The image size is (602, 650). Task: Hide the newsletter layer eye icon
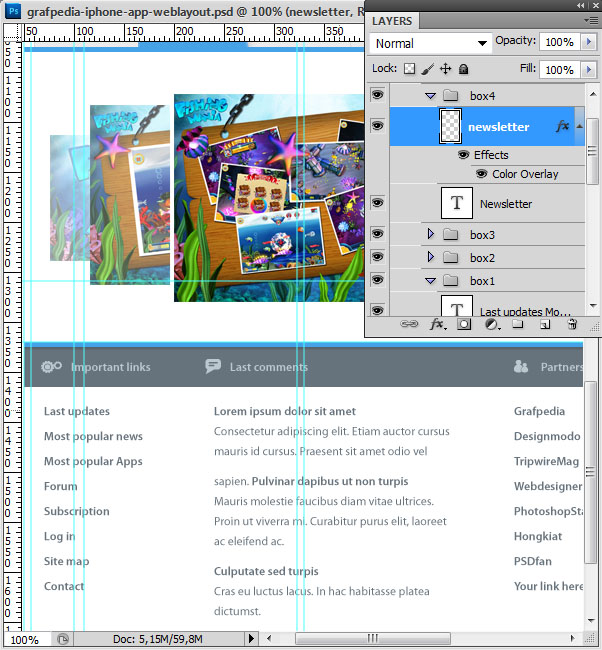coord(377,126)
